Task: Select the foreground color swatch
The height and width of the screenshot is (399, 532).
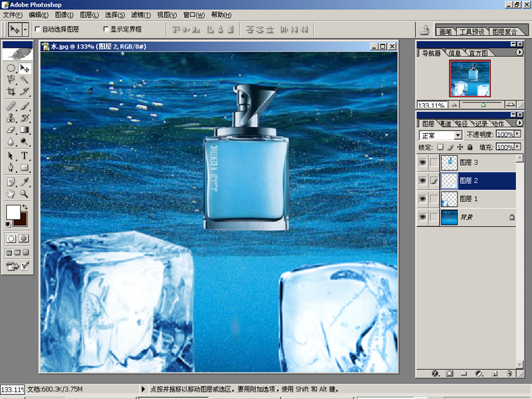Action: (13, 212)
